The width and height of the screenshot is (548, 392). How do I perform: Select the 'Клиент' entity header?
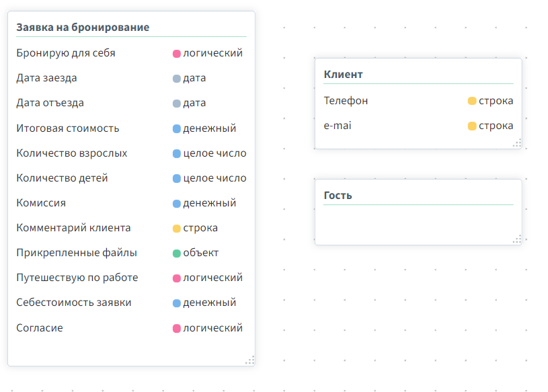coord(343,75)
